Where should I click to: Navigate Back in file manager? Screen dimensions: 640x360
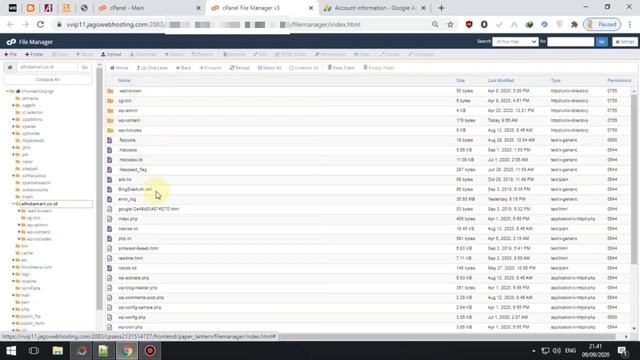(x=184, y=68)
